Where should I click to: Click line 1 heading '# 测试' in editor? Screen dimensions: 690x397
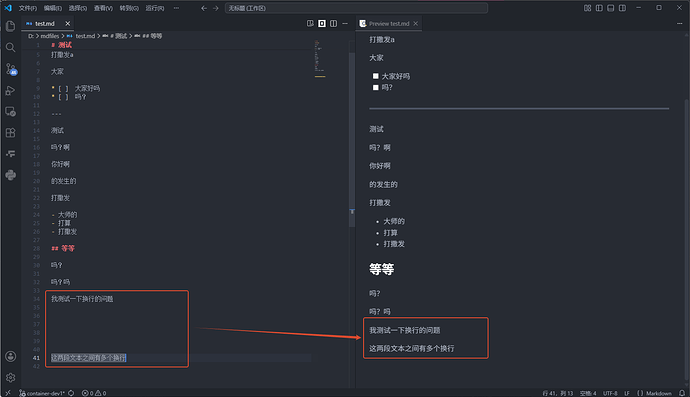point(61,45)
